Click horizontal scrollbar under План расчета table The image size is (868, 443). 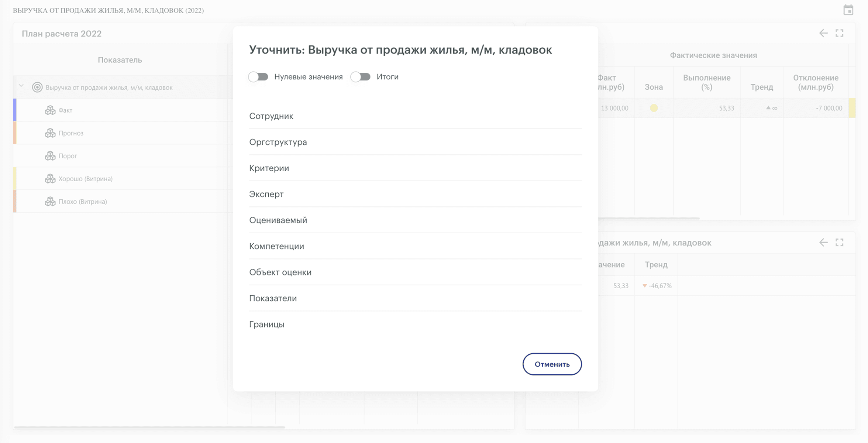click(149, 427)
